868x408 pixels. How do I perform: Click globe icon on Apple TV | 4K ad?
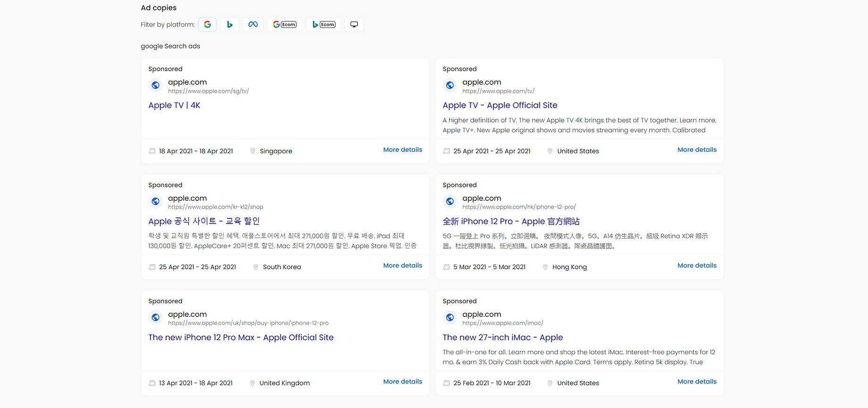(x=156, y=85)
